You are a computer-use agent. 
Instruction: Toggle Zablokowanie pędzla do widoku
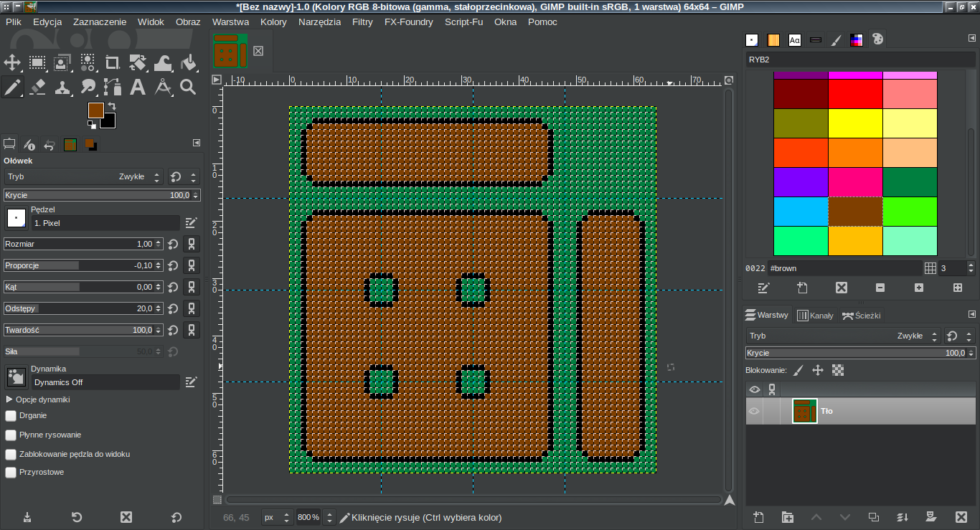coord(11,454)
